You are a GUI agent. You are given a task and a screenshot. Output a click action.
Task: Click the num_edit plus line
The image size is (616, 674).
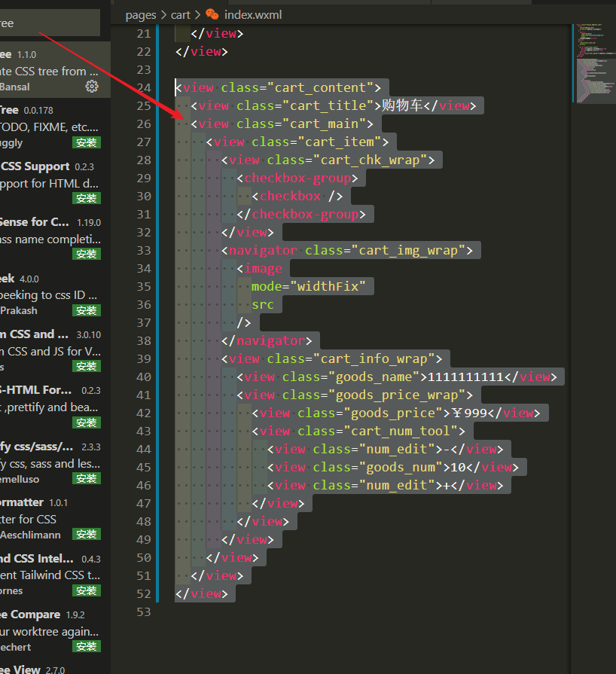click(x=385, y=485)
